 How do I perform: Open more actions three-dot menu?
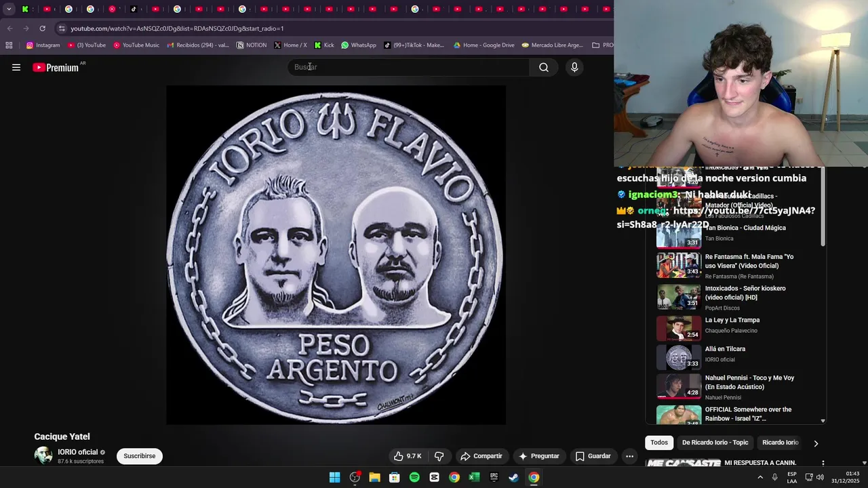tap(629, 456)
